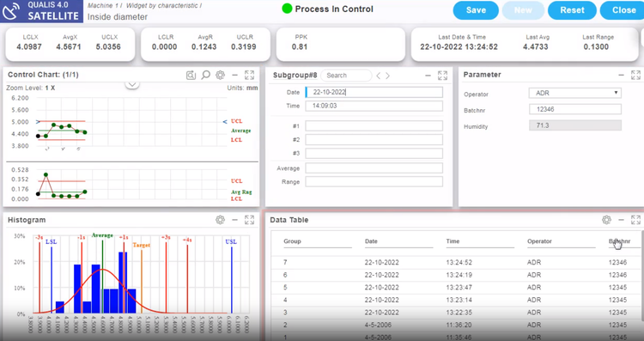This screenshot has height=341, width=644.
Task: Sort by Operator column header
Action: pos(540,241)
